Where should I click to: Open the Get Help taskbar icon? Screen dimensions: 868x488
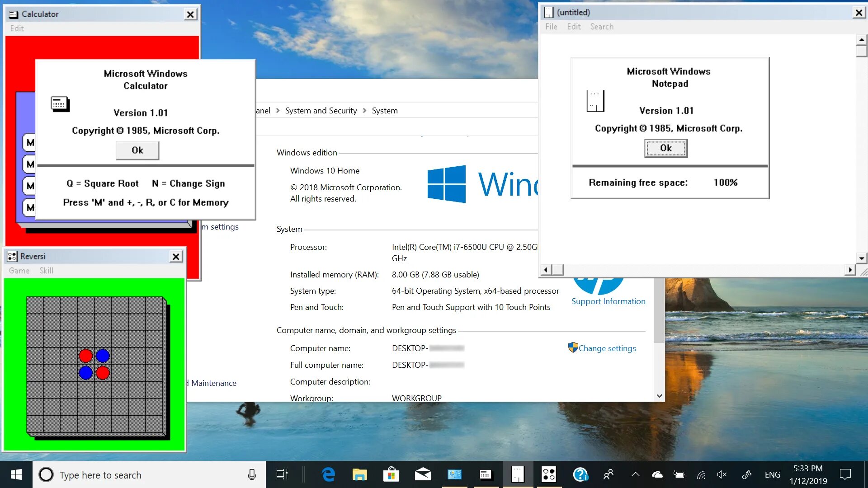(580, 474)
